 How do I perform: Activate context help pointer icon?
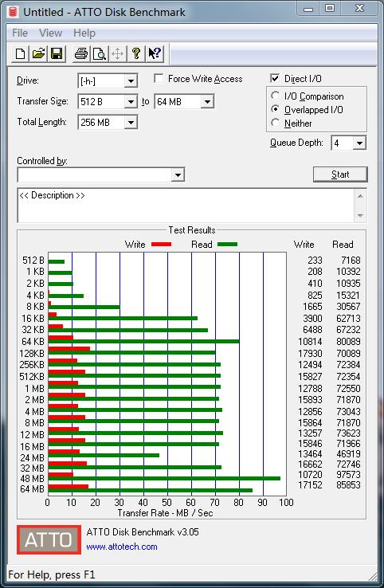point(155,53)
